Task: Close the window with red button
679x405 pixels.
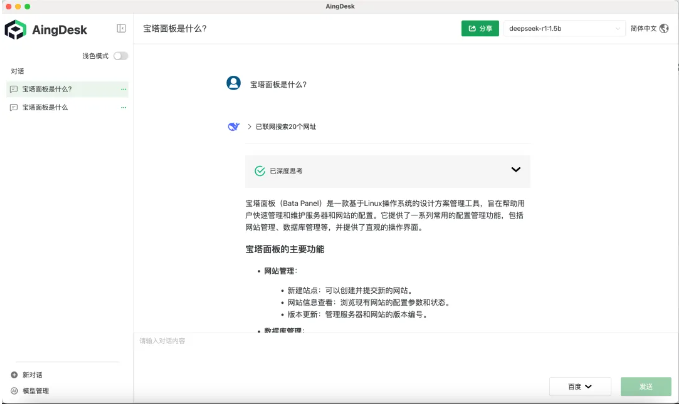Action: [x=9, y=6]
